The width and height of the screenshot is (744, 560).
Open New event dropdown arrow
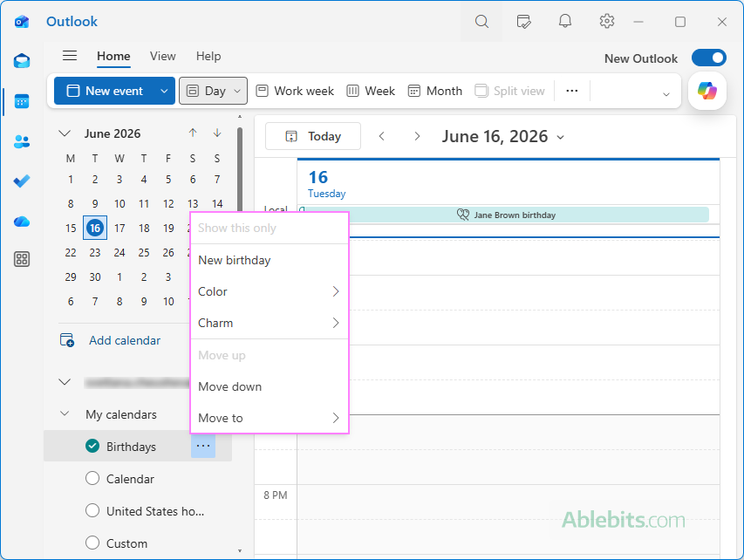coord(164,91)
